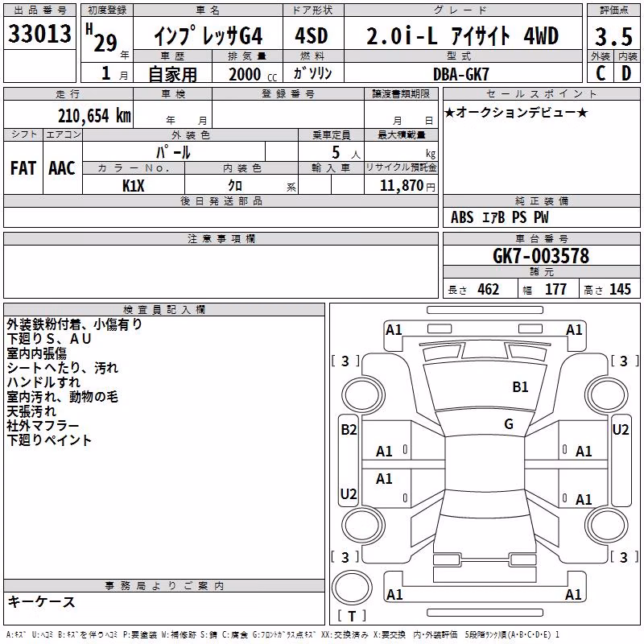Click interior color クロ

click(235, 186)
